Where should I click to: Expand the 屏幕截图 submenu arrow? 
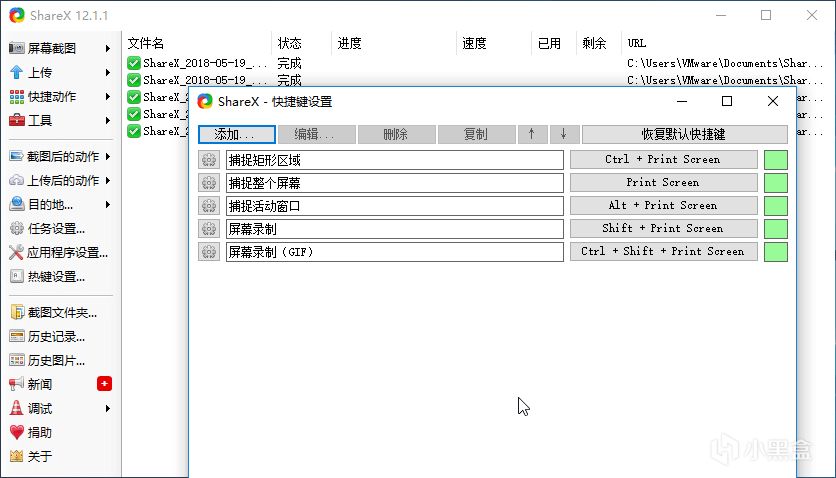[108, 48]
